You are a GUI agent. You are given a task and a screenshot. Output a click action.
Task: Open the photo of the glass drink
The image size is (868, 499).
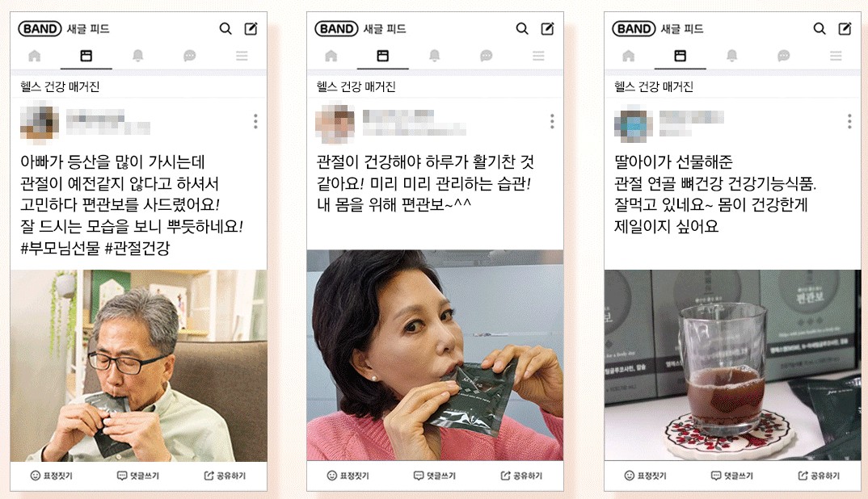pyautogui.click(x=733, y=365)
